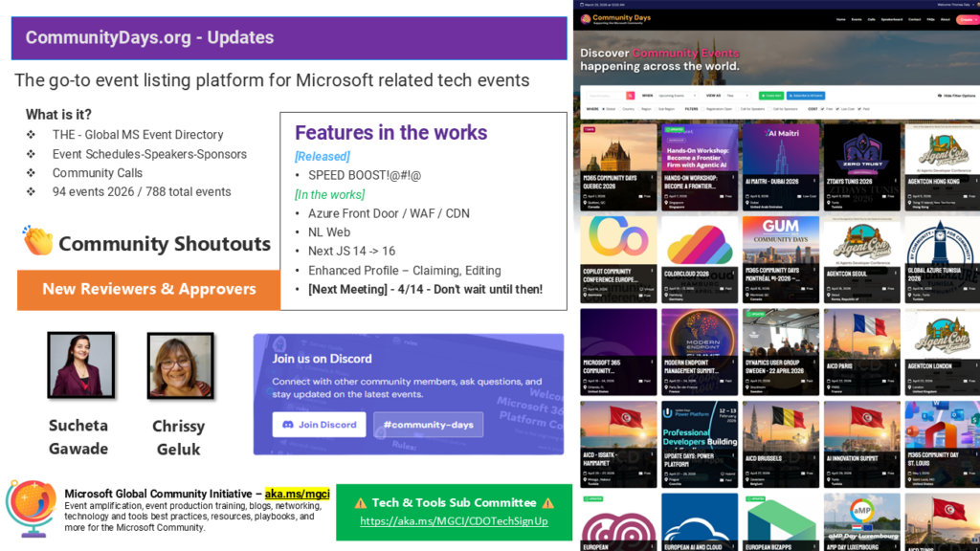Image resolution: width=980 pixels, height=551 pixels.
Task: Open Contact in site navigation
Action: 914,19
